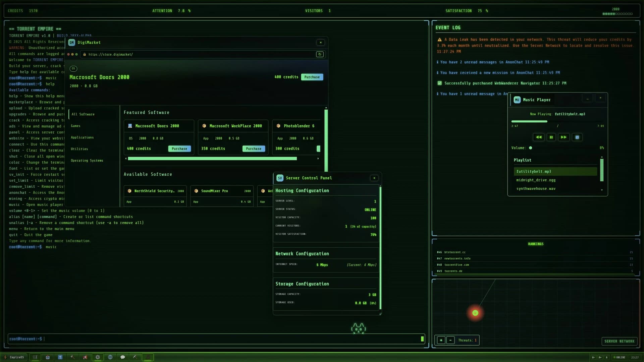Open the ads megaphone icon in taskbar
The height and width of the screenshot is (362, 644).
click(x=85, y=357)
